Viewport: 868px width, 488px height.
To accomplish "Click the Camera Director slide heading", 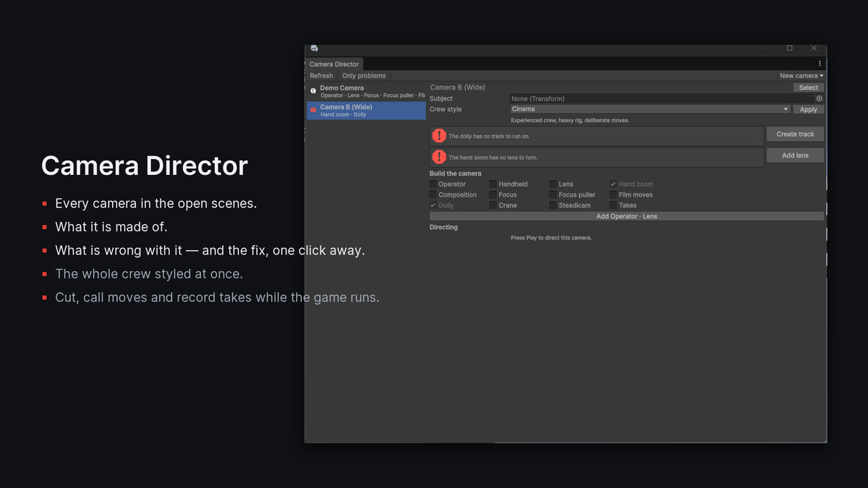I will point(145,166).
